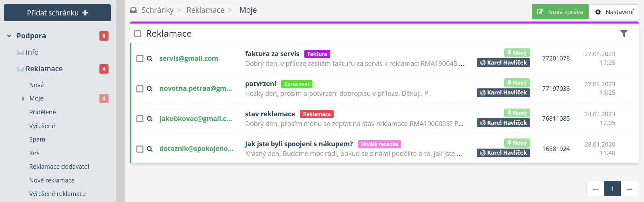Image resolution: width=644 pixels, height=202 pixels.
Task: Click the purple Faktura label tag
Action: coord(317,54)
